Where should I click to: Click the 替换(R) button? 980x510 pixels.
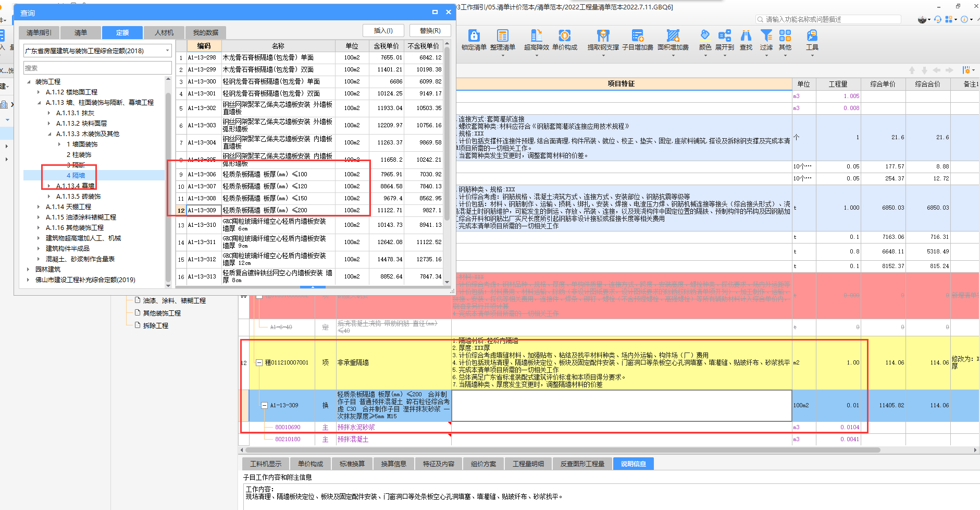[430, 30]
